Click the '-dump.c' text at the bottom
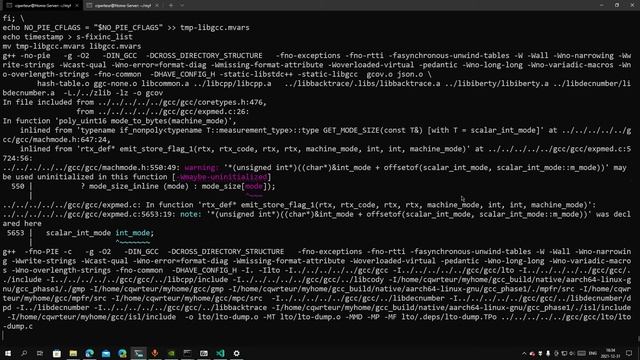Image resolution: width=640 pixels, height=360 pixels. (x=18, y=327)
